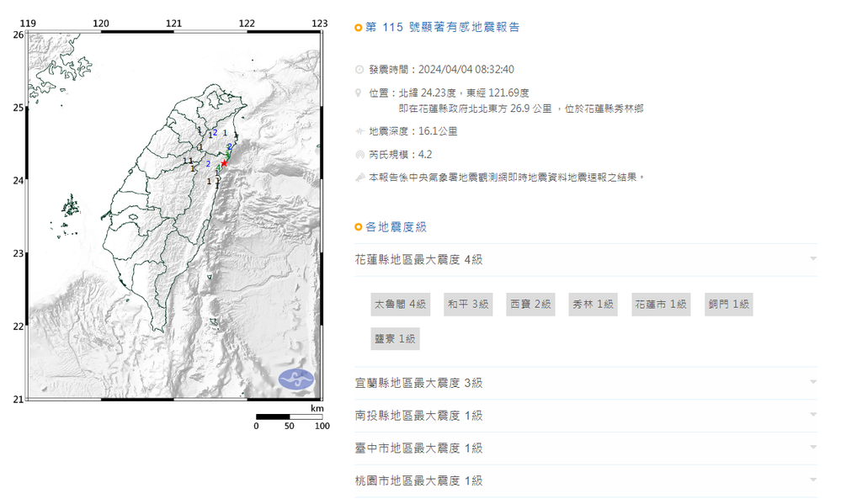The width and height of the screenshot is (841, 504).
Task: Click the magnitude icon beside 芮氏規模
Action: (x=359, y=155)
